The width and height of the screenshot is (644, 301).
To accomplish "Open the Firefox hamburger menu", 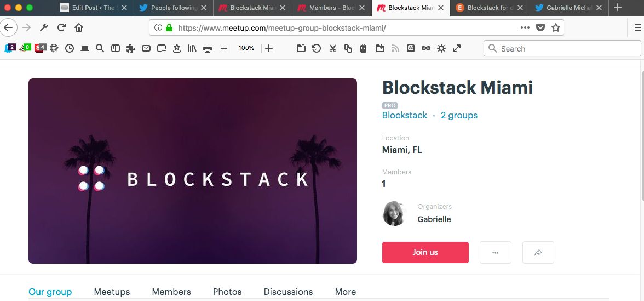I will point(638,27).
